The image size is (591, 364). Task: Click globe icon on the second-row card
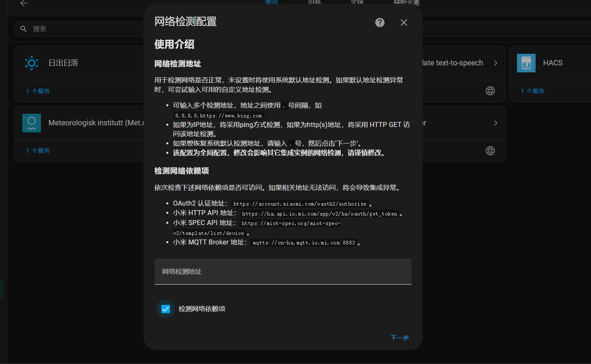[490, 151]
